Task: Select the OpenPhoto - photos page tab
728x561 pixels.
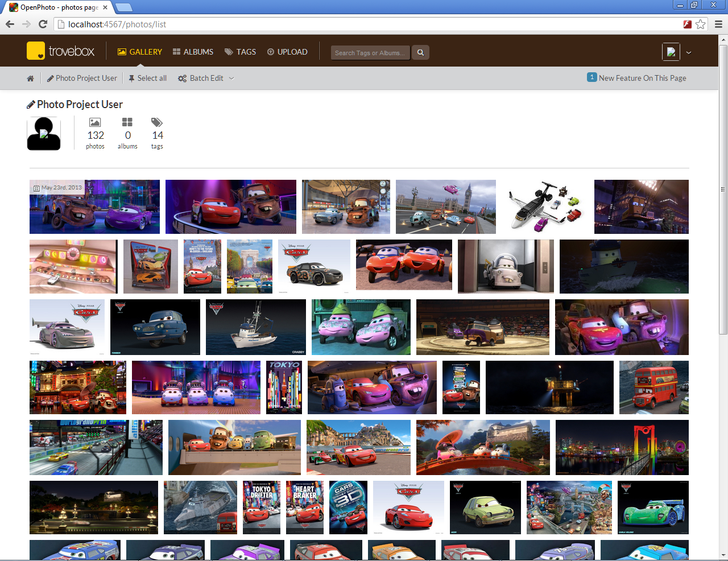Action: click(x=58, y=7)
